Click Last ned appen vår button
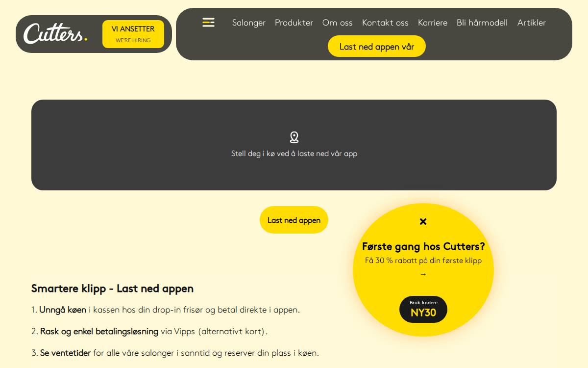Image resolution: width=588 pixels, height=368 pixels. tap(377, 46)
